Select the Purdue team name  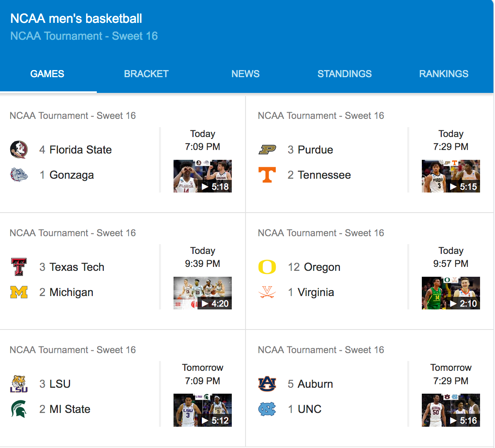pos(316,150)
